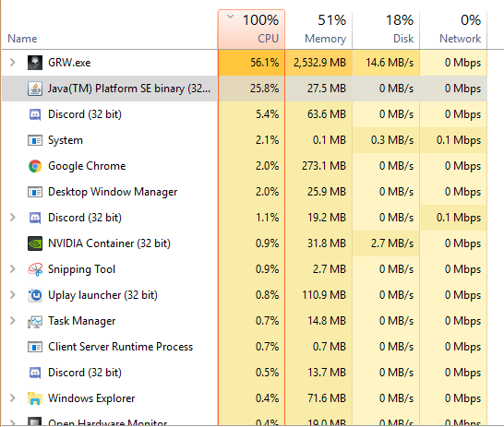Expand the GRW.exe process group
The width and height of the screenshot is (504, 427).
(x=13, y=62)
